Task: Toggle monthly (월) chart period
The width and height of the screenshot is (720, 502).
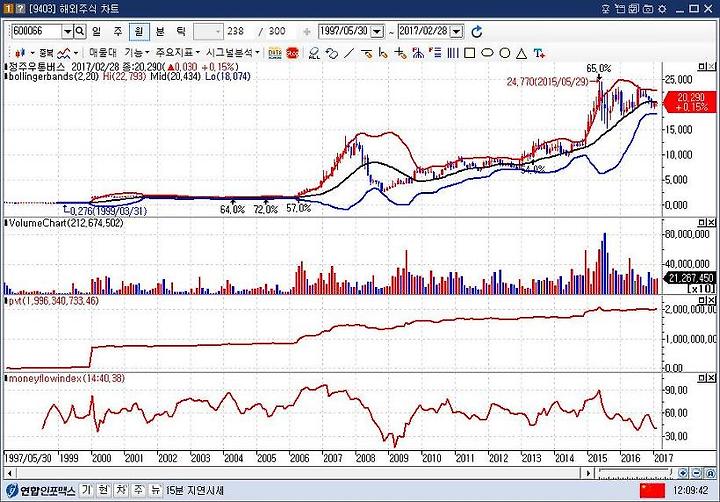Action: click(139, 31)
